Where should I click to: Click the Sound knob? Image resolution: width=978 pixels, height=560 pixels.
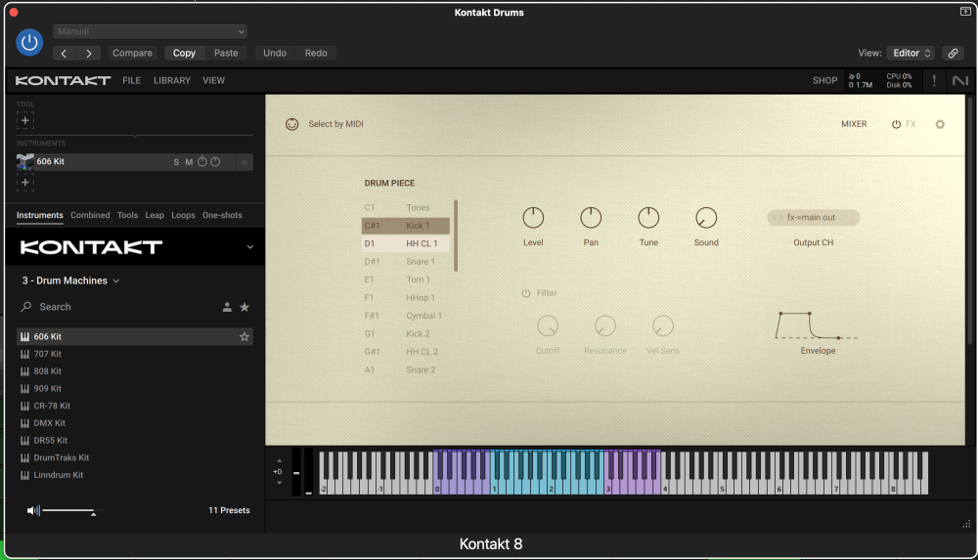[706, 218]
